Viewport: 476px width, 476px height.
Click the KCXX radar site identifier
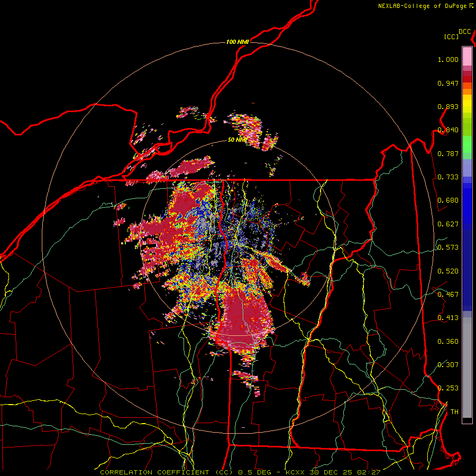click(x=295, y=472)
